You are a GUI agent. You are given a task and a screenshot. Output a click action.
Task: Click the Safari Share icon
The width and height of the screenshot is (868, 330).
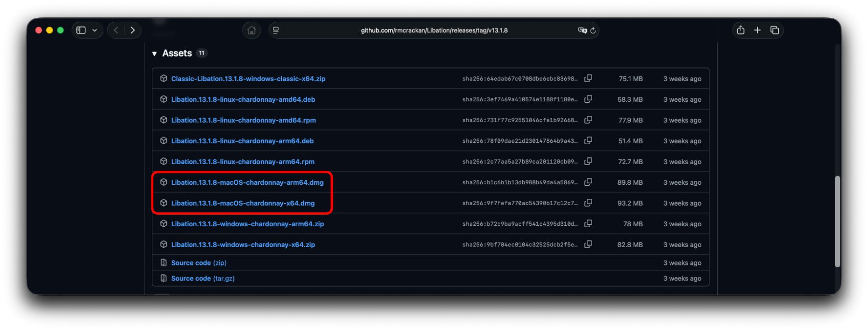click(x=741, y=30)
